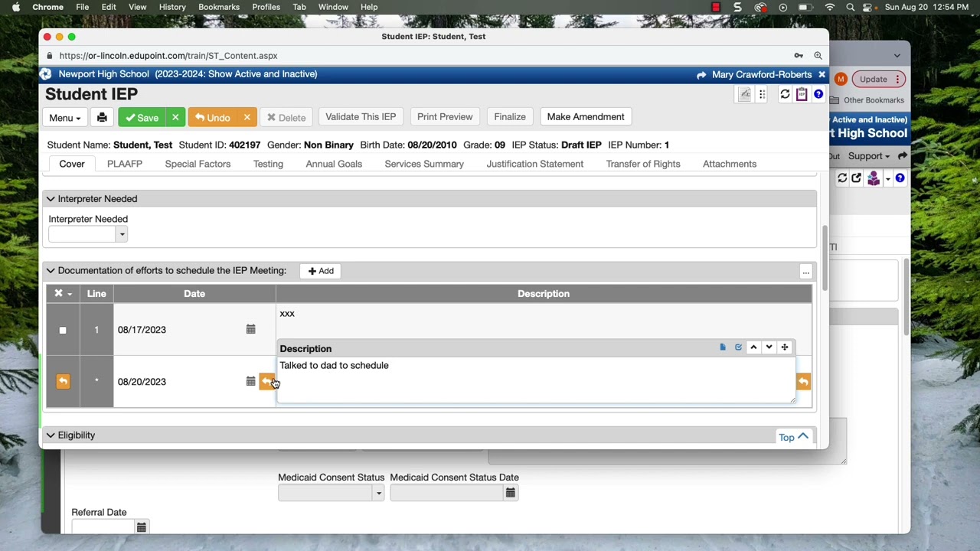
Task: Open calendar picker for 08/17/2023 date
Action: coord(250,329)
